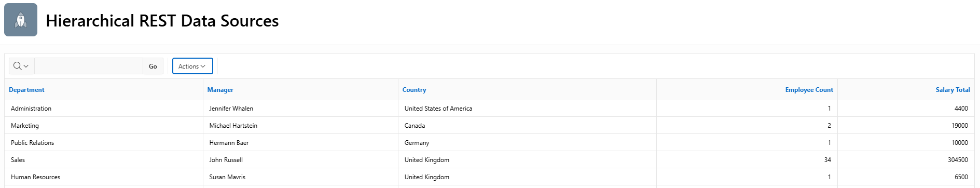980x188 pixels.
Task: Sort by Employee Count column header
Action: click(x=809, y=90)
